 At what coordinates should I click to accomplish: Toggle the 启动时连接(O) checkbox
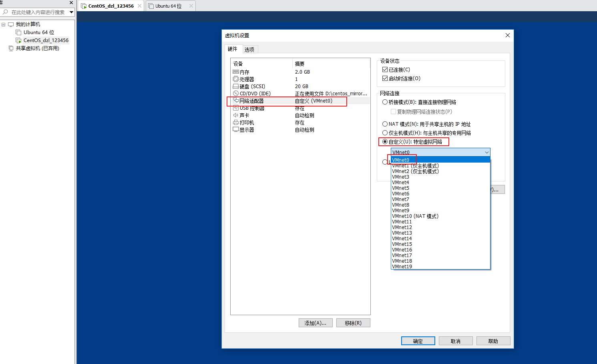(x=385, y=78)
